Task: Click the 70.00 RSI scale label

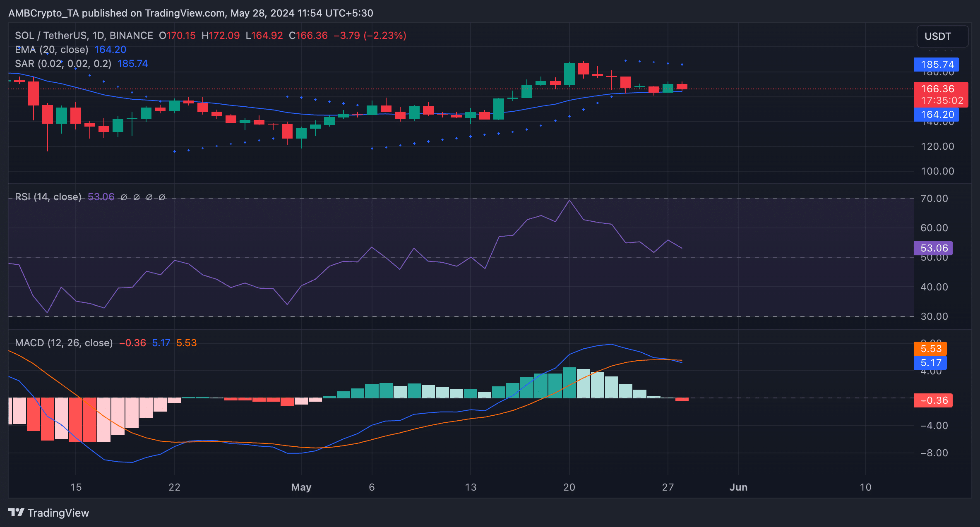Action: coord(934,199)
